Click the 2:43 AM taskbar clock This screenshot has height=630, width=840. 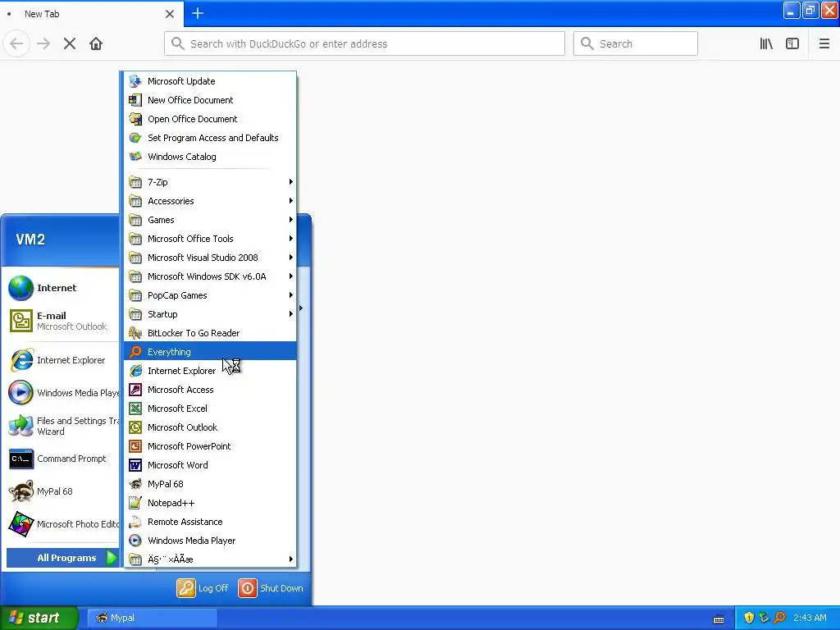pyautogui.click(x=810, y=618)
